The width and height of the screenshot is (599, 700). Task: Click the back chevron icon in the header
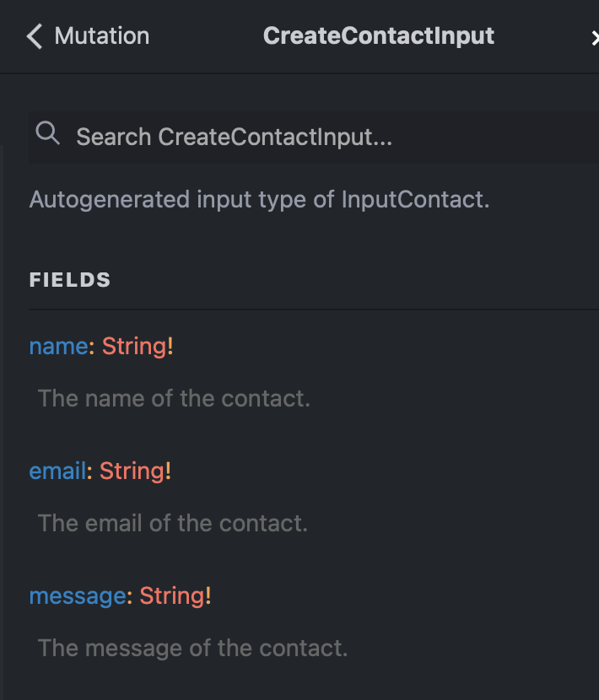31,36
